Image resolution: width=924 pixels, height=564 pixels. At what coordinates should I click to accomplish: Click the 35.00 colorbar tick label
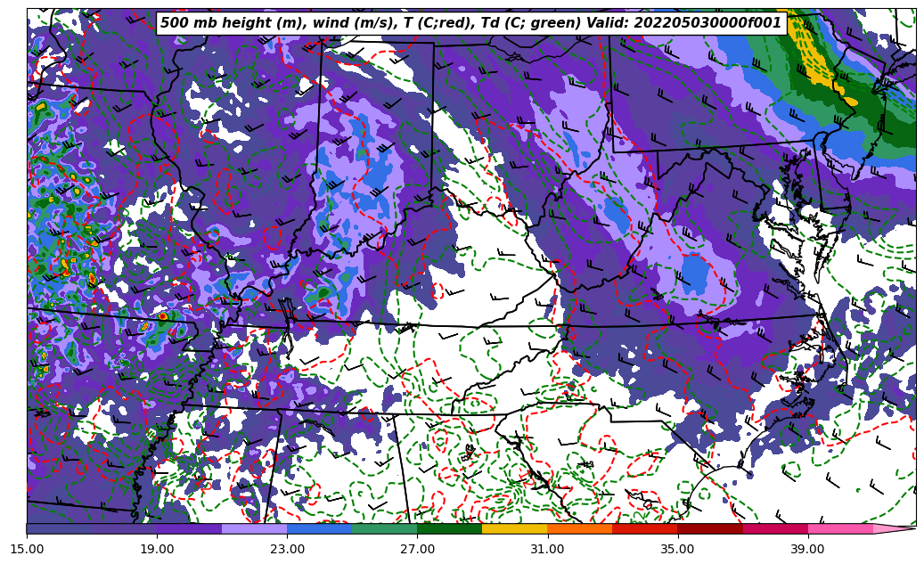677,550
